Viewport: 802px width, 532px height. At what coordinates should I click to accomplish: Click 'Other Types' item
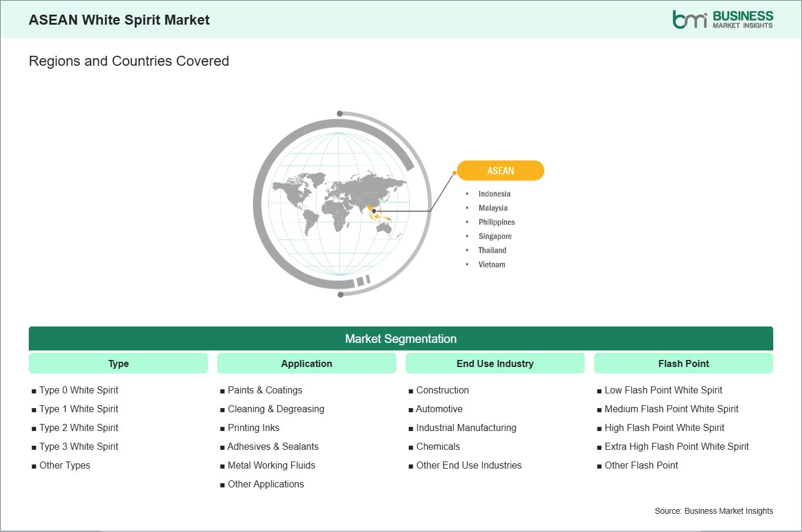pyautogui.click(x=65, y=465)
